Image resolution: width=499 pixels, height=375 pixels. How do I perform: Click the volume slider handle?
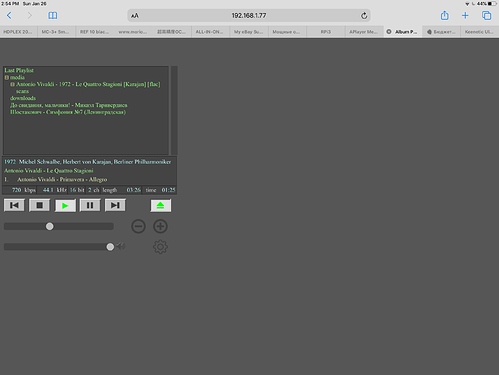(x=110, y=247)
